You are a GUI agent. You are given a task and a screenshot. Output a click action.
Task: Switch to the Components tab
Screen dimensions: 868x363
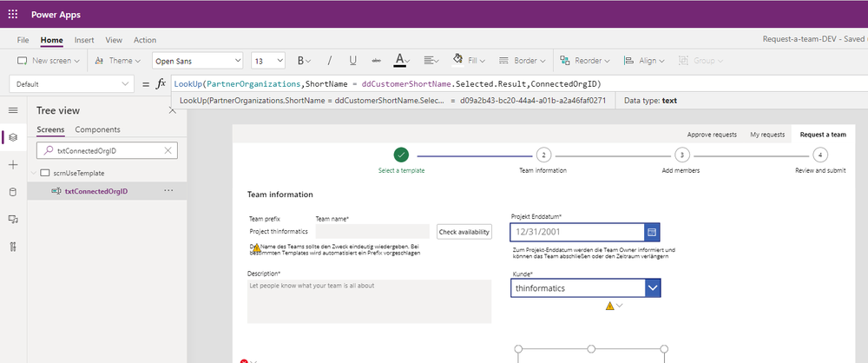pyautogui.click(x=97, y=129)
